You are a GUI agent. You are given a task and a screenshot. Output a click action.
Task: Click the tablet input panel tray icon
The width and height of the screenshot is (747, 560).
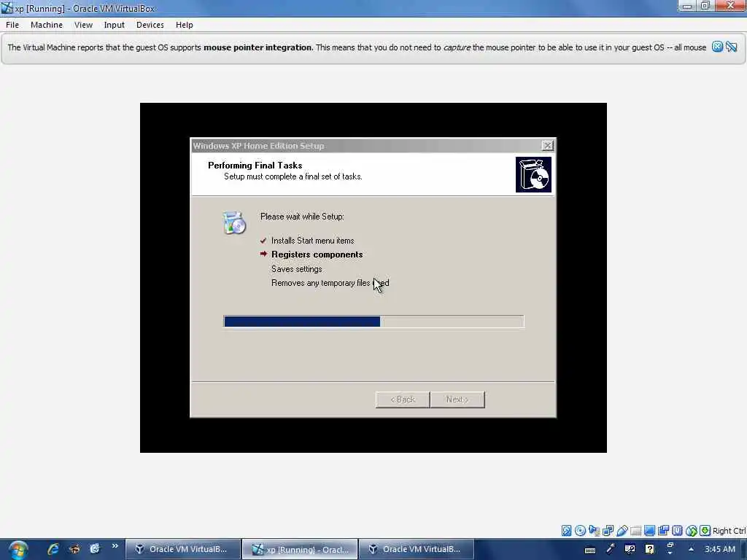(630, 549)
